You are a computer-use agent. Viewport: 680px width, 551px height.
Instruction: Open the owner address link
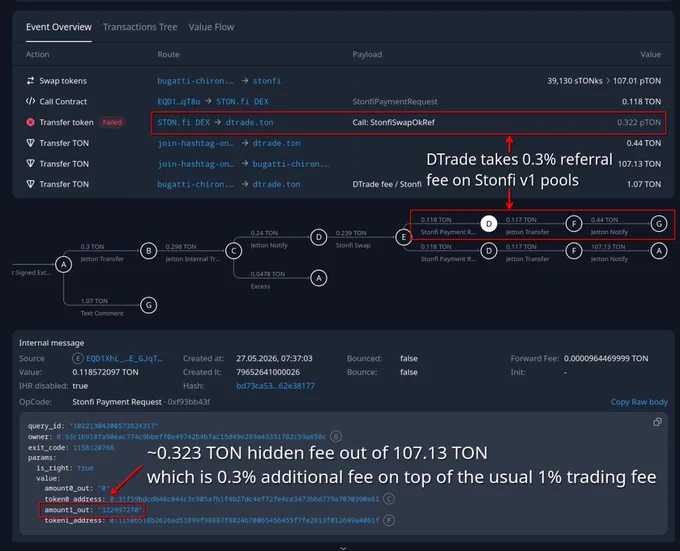pos(191,437)
